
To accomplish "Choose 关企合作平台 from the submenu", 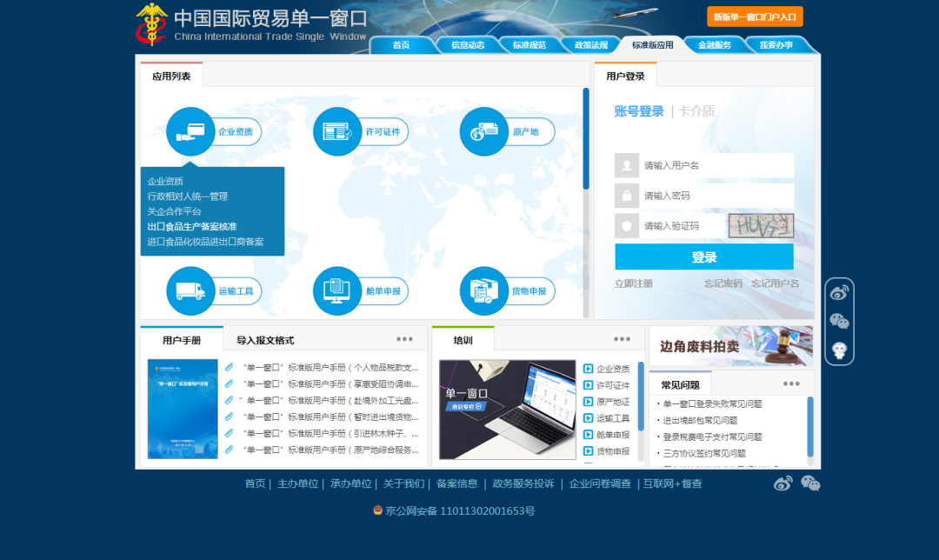I will (174, 211).
